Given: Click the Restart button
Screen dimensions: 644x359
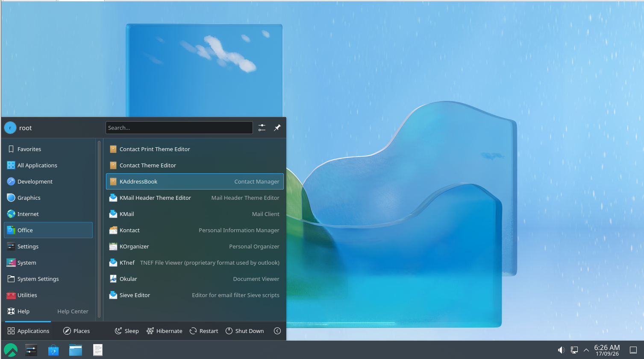Looking at the screenshot, I should (204, 331).
